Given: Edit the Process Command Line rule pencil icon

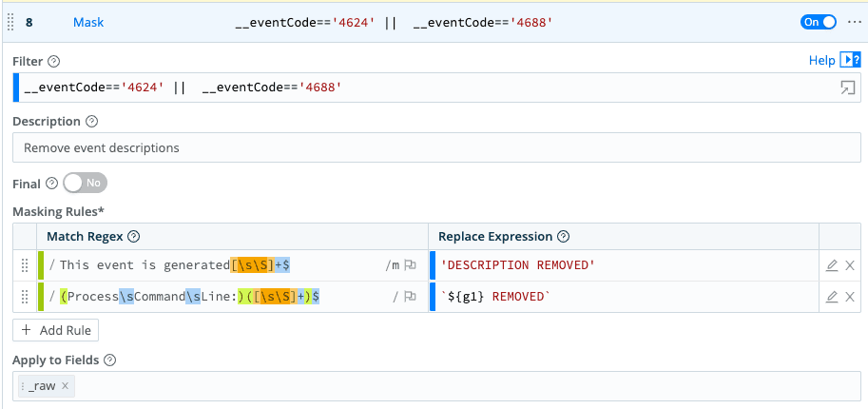Looking at the screenshot, I should coord(832,297).
